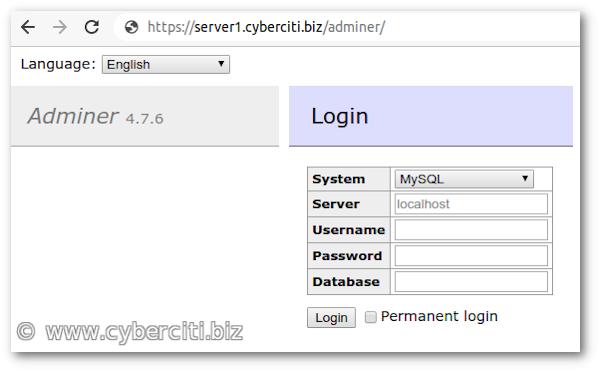This screenshot has height=371, width=599.
Task: Focus the Password input field
Action: pyautogui.click(x=471, y=256)
